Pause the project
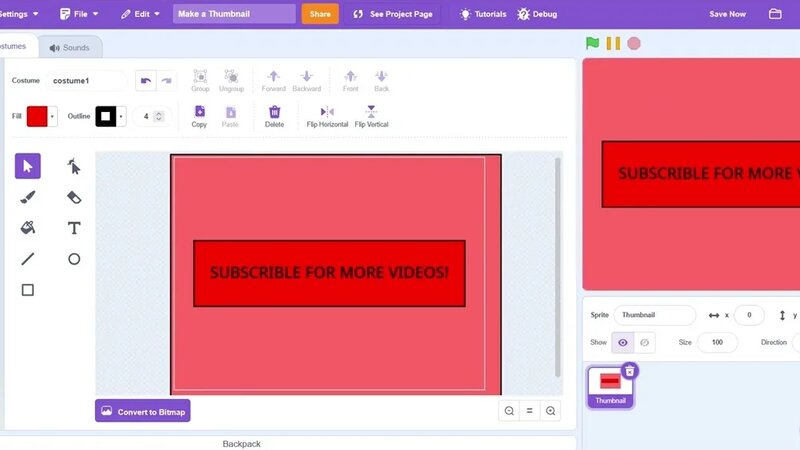 (613, 43)
